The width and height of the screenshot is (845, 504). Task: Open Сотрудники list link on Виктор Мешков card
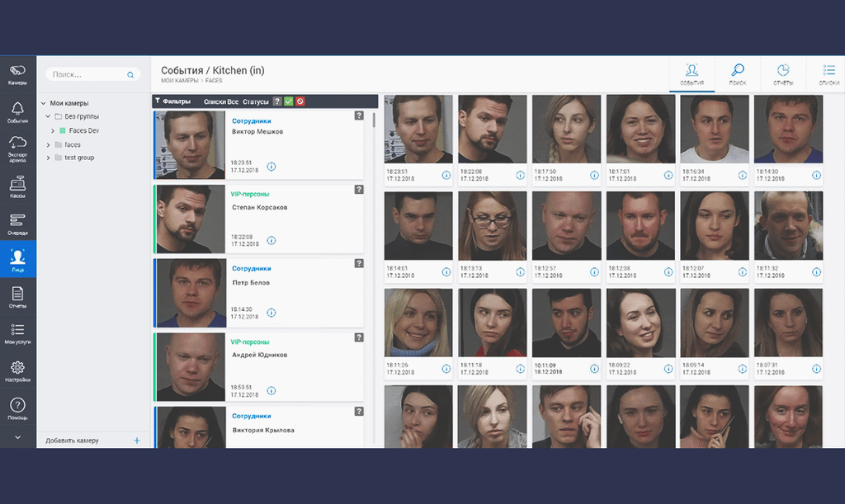point(252,121)
